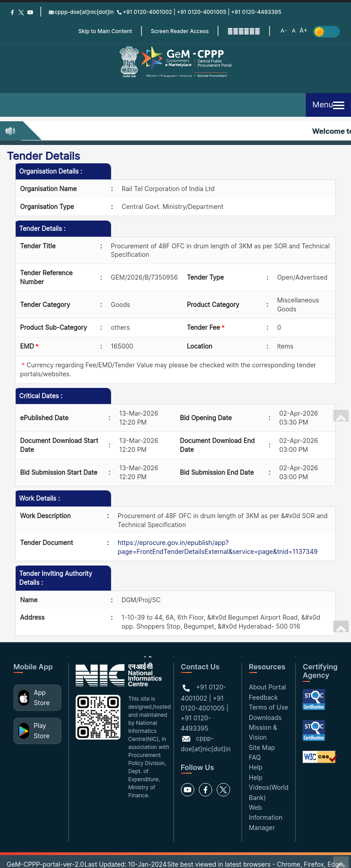This screenshot has height=868, width=351.
Task: Open the X (Twitter) icon in top bar
Action: coord(21,13)
